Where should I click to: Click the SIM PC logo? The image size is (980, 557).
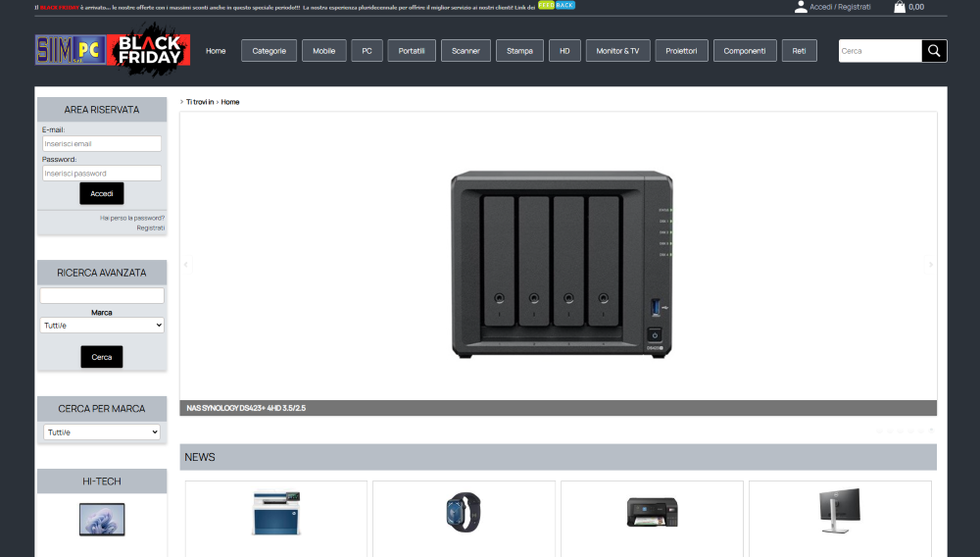point(70,50)
